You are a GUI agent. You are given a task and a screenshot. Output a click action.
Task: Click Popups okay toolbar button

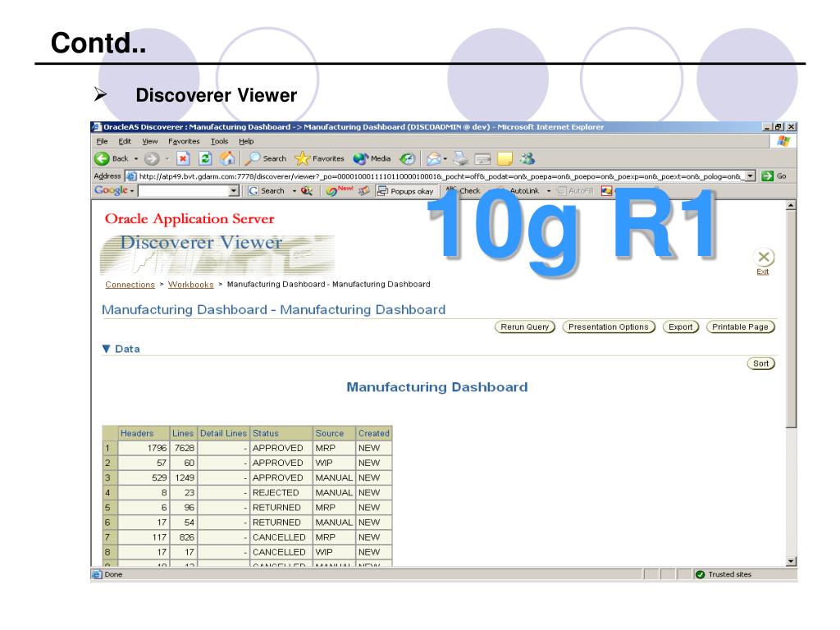[405, 190]
